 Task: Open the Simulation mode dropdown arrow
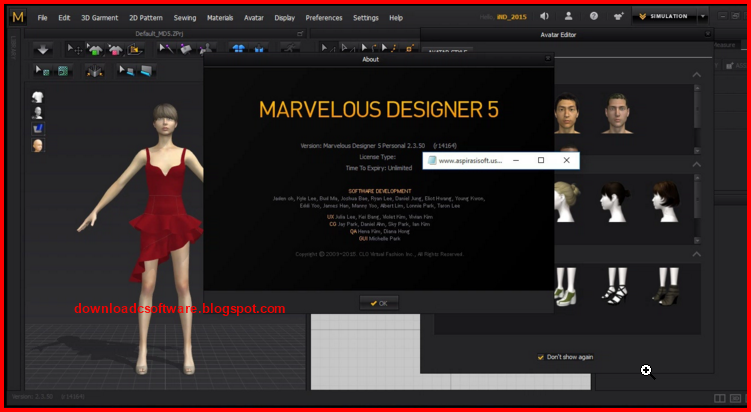click(x=703, y=17)
